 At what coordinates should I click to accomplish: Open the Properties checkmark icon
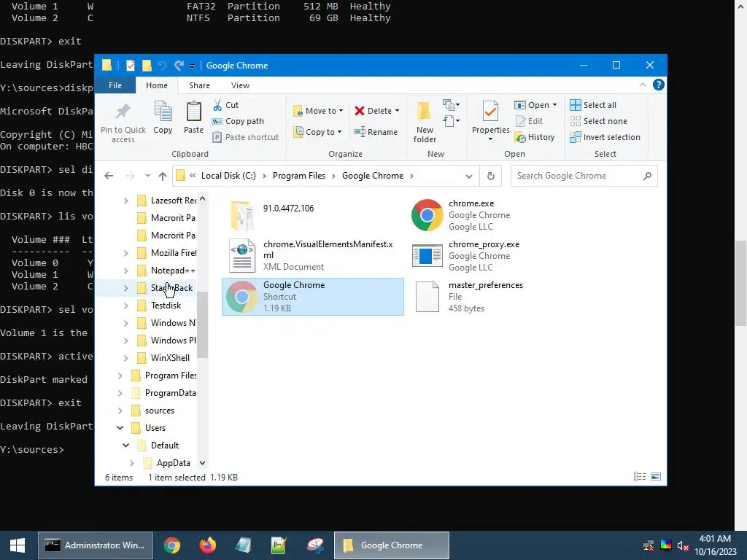point(490,112)
